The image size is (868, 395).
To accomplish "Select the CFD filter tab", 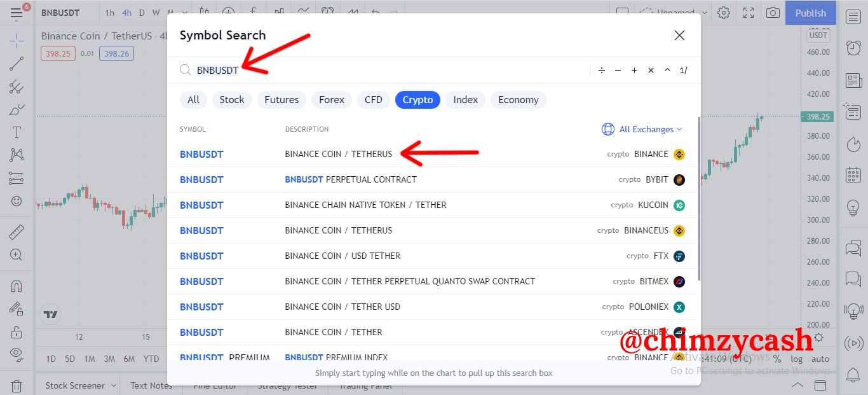I will 374,100.
